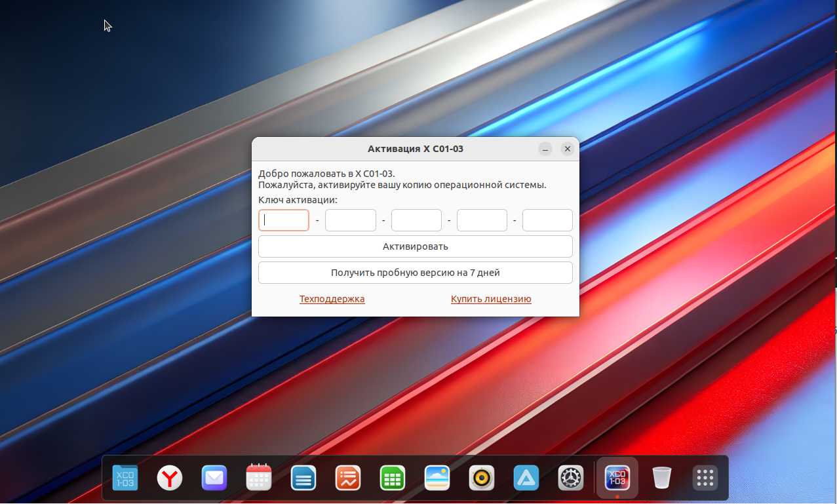Open the Calendar app in dock
This screenshot has height=504, width=837.
259,478
